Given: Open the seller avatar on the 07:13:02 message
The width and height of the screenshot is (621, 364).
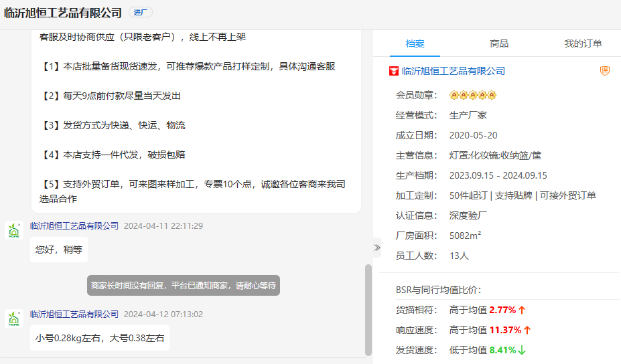Looking at the screenshot, I should (x=14, y=318).
